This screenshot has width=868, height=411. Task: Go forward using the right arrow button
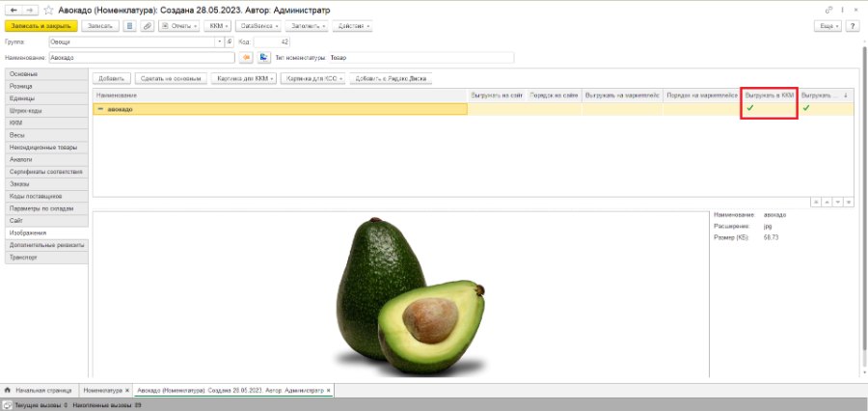pyautogui.click(x=30, y=10)
